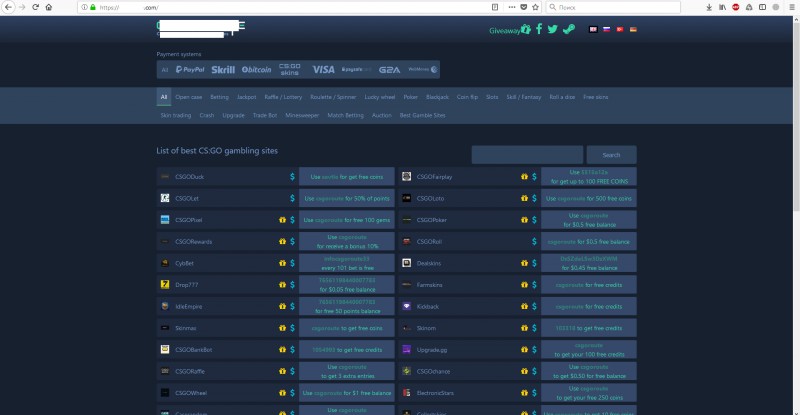Open the IdleEmpire site link
This screenshot has height=415, width=800.
(x=188, y=306)
